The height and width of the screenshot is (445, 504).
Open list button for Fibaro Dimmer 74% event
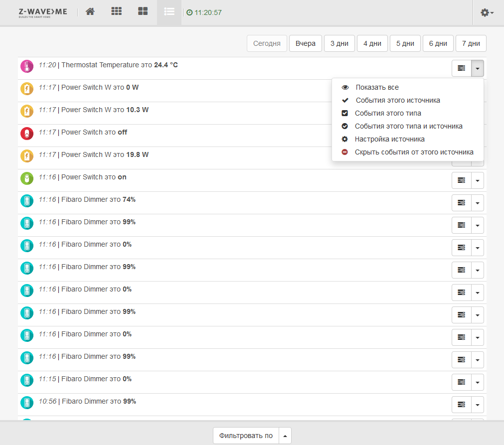[x=462, y=203]
